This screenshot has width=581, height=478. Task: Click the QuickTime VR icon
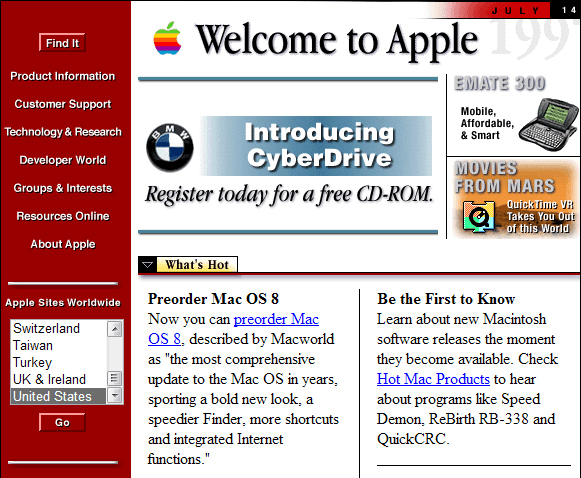pos(478,217)
